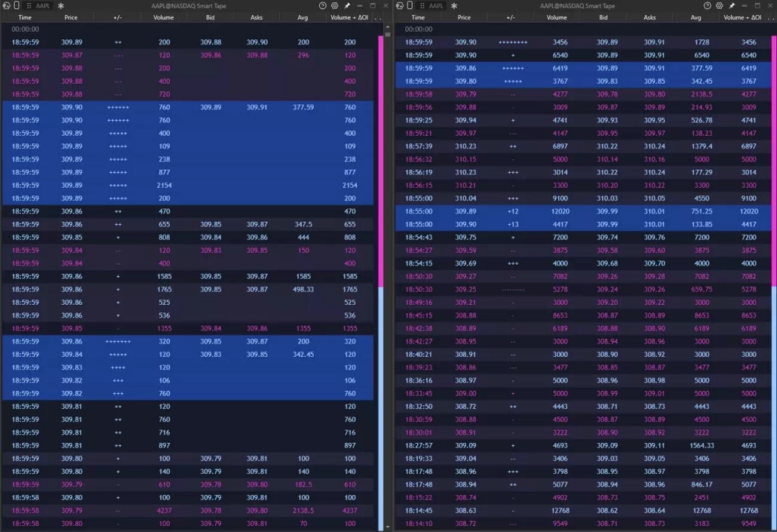
Task: Show more columns via left panel ellipsis
Action: click(379, 18)
